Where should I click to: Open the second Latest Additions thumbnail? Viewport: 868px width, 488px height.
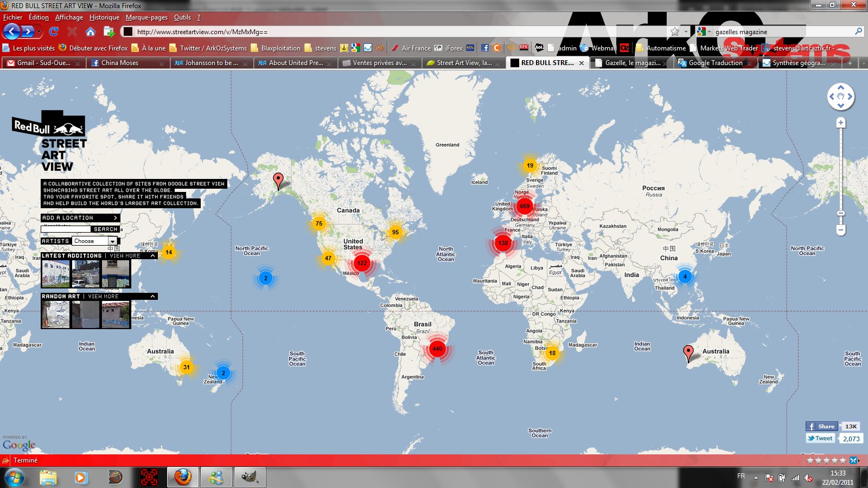pyautogui.click(x=86, y=274)
